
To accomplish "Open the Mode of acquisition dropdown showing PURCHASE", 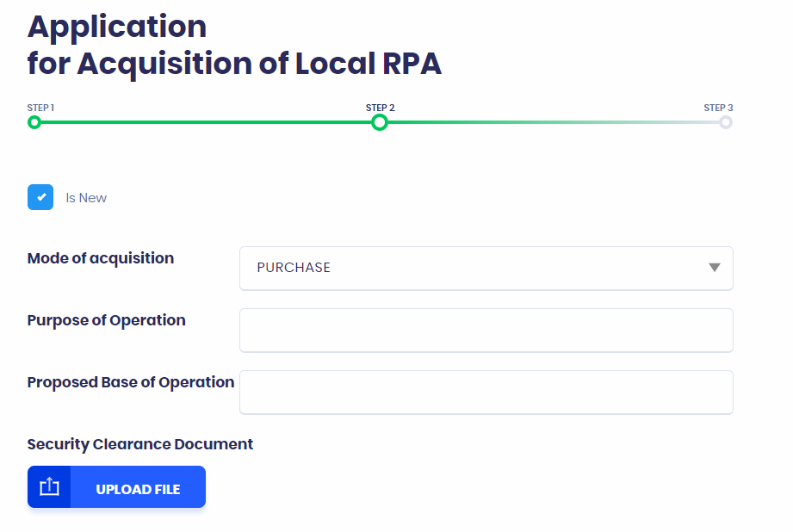I will click(x=474, y=268).
